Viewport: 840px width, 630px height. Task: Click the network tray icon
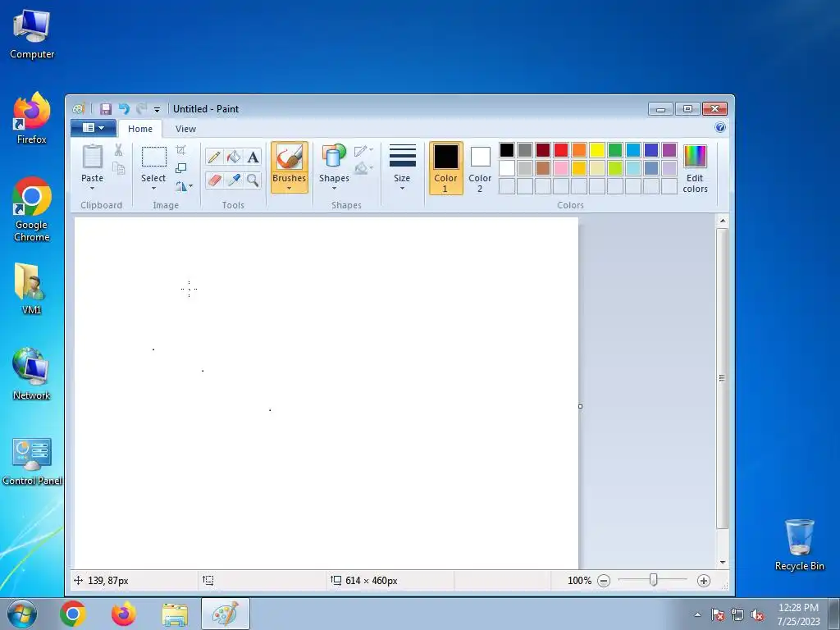coord(737,615)
